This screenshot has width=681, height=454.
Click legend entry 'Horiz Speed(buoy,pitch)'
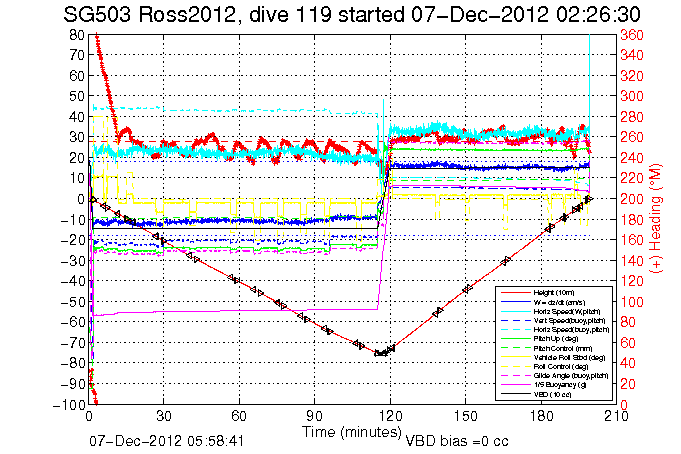point(572,330)
